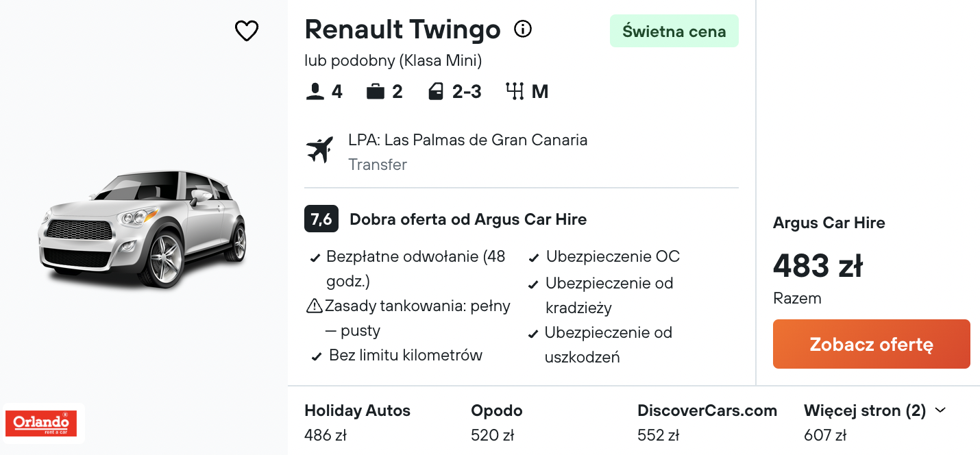Screen dimensions: 980x455
Task: Open the info icon beside Renault Twingo
Action: click(523, 29)
